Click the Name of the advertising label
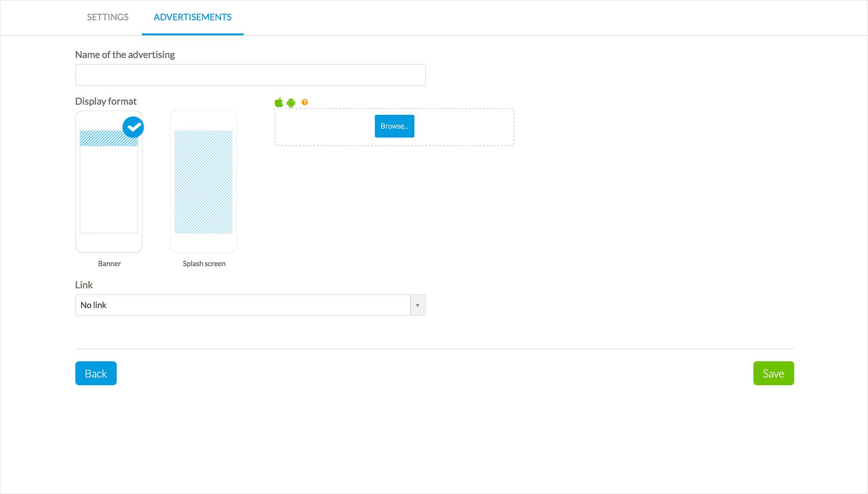This screenshot has height=494, width=868. [125, 55]
